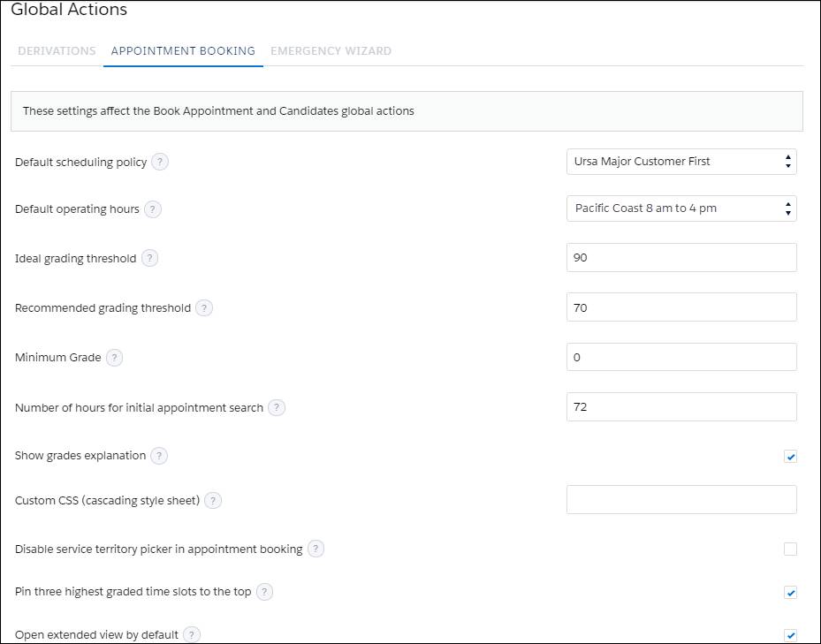Show help for Recommended grading threshold
The image size is (821, 644).
pyautogui.click(x=204, y=308)
